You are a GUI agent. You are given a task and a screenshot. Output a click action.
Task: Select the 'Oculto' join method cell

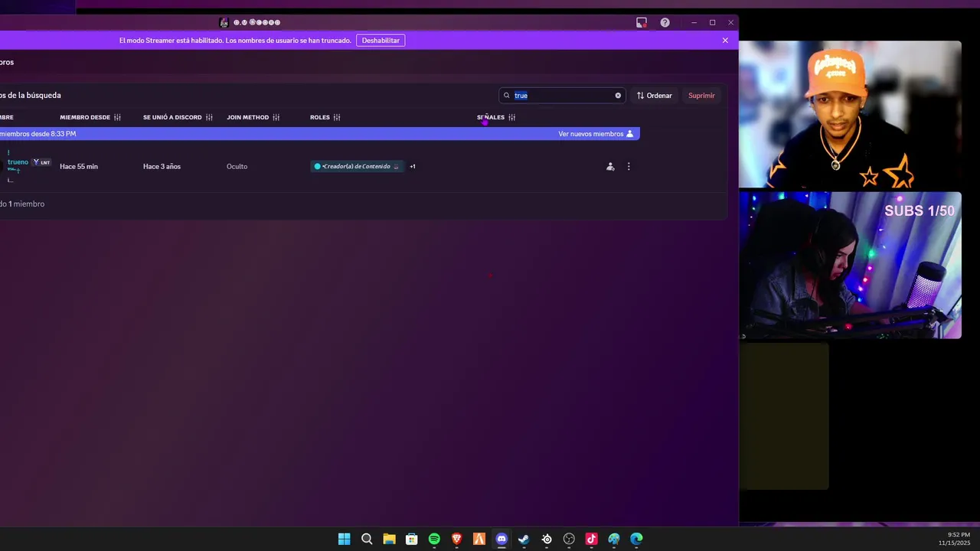click(237, 166)
